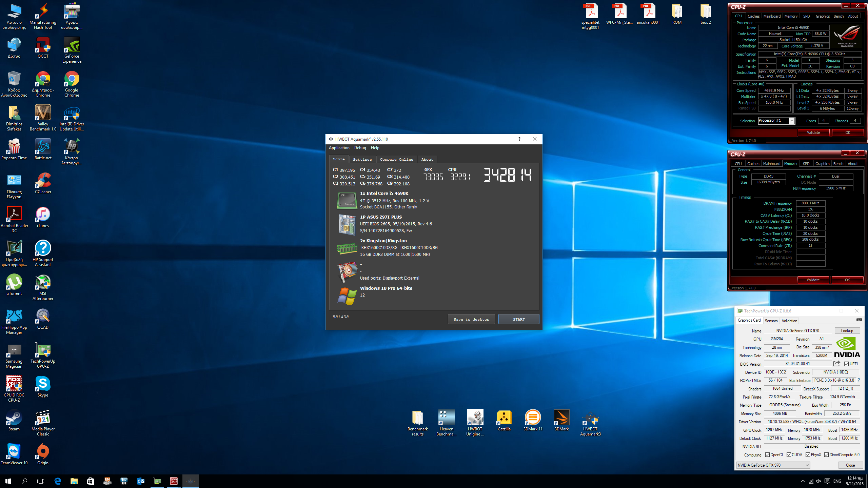Screen dimensions: 868x488
Task: Click the Bus Interface question mark in GPU-Z
Action: (x=859, y=380)
